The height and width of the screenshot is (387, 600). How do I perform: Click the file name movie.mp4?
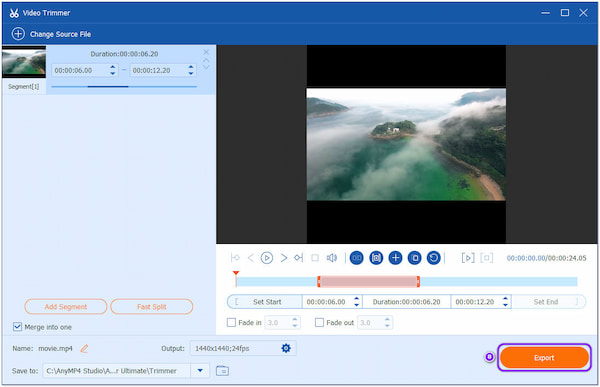pyautogui.click(x=55, y=348)
